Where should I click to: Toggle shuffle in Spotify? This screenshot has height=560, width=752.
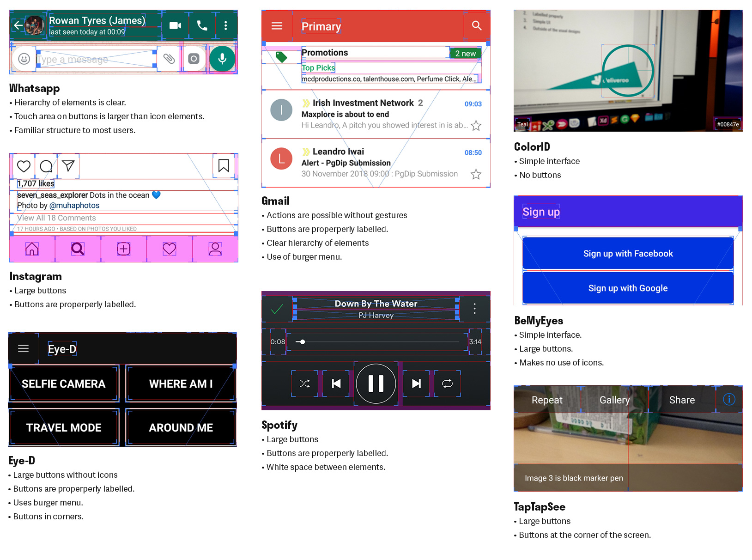pyautogui.click(x=305, y=383)
